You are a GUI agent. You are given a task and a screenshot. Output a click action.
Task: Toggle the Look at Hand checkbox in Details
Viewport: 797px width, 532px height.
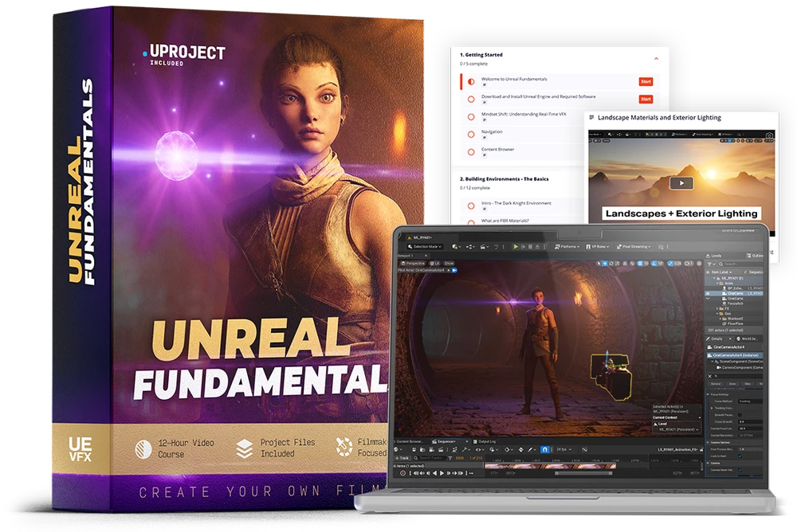740,456
